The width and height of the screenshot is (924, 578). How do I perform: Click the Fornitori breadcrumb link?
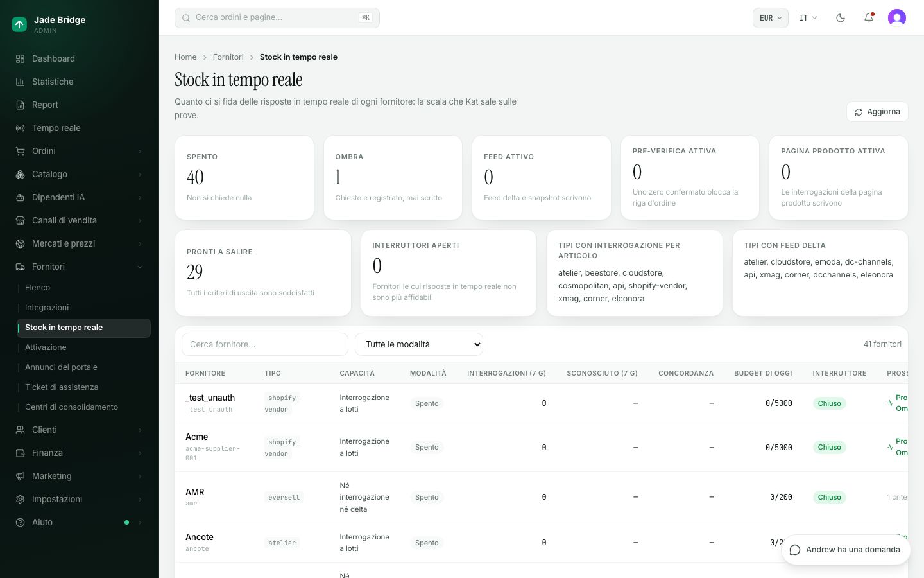[x=228, y=57]
